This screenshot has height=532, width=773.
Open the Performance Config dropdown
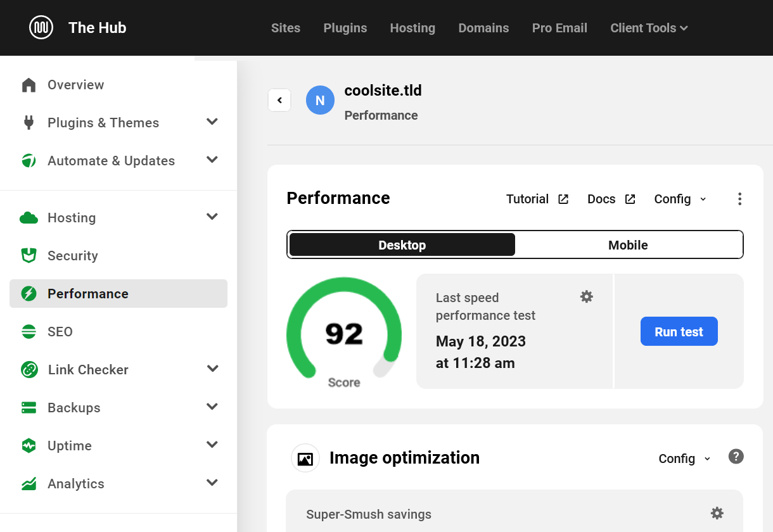point(680,199)
